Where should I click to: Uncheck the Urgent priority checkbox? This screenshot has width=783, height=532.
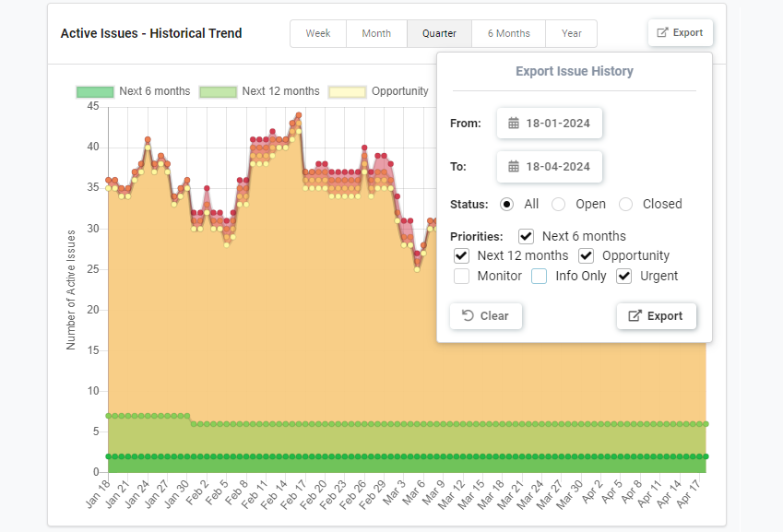click(x=623, y=276)
